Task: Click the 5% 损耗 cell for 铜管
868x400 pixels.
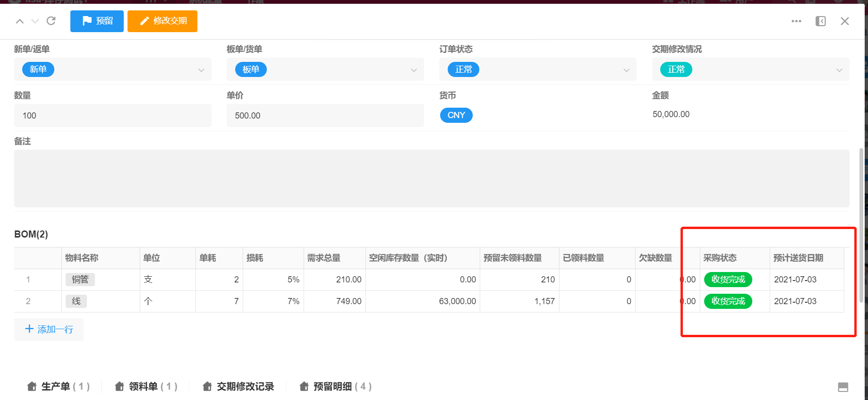Action: click(273, 280)
